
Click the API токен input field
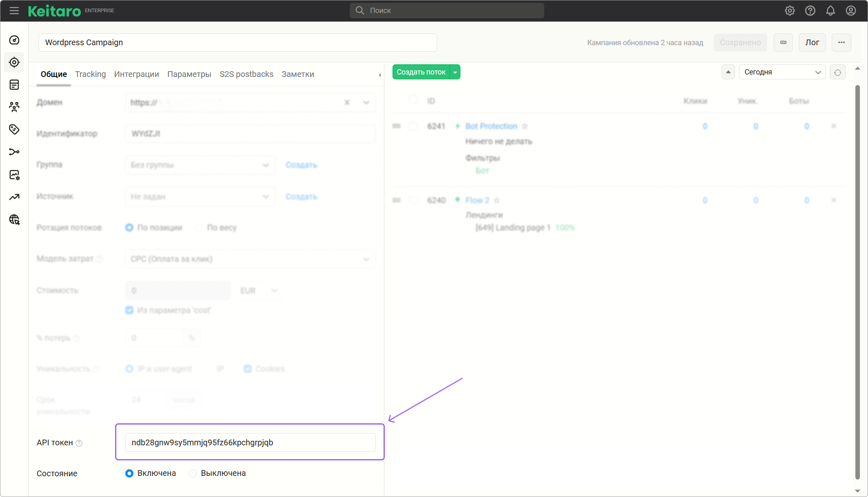point(250,442)
